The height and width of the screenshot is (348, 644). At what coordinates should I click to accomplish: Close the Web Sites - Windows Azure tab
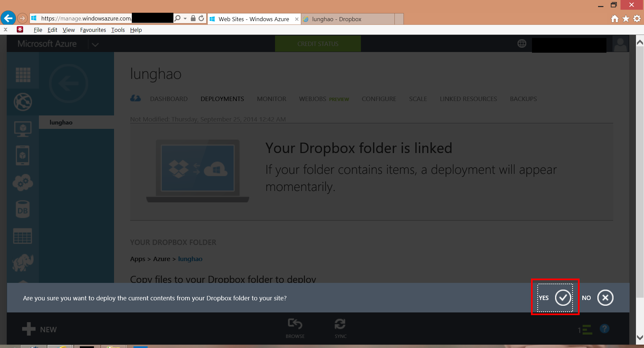click(x=297, y=19)
